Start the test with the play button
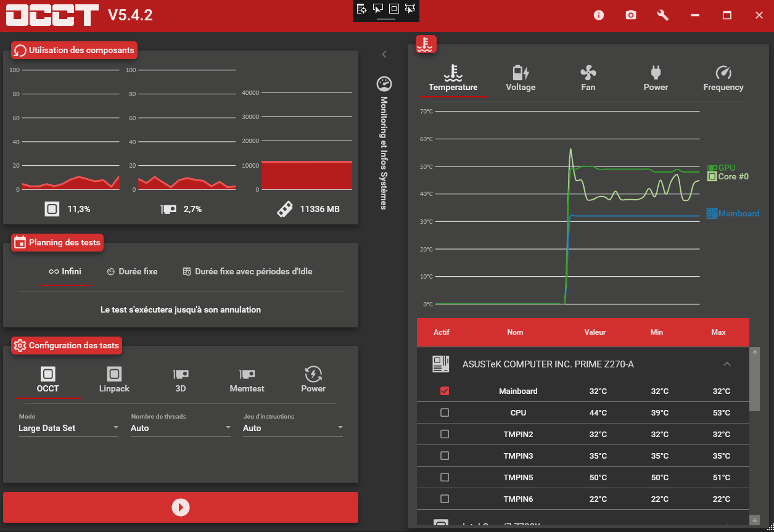Viewport: 774px width, 532px height. coord(181,507)
